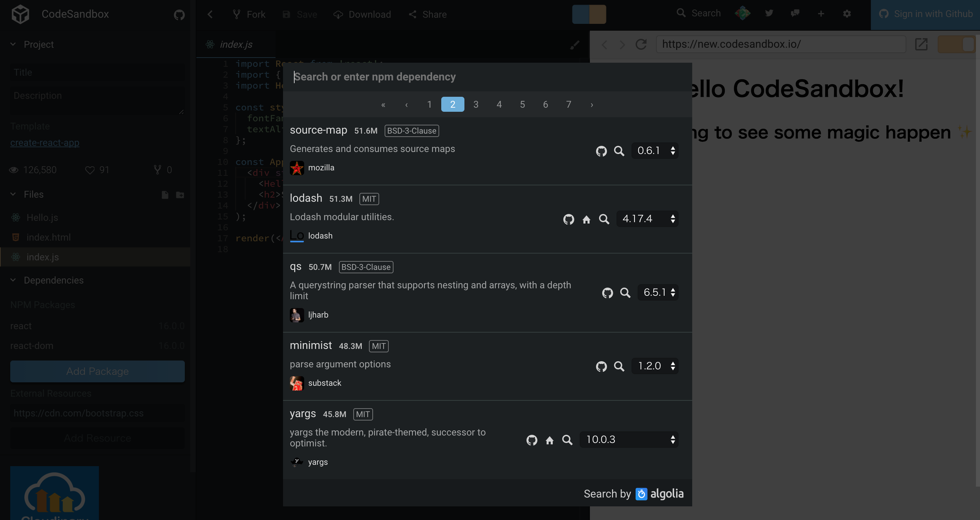Open yargs version 10.0.3 dropdown
This screenshot has width=980, height=520.
(x=629, y=440)
